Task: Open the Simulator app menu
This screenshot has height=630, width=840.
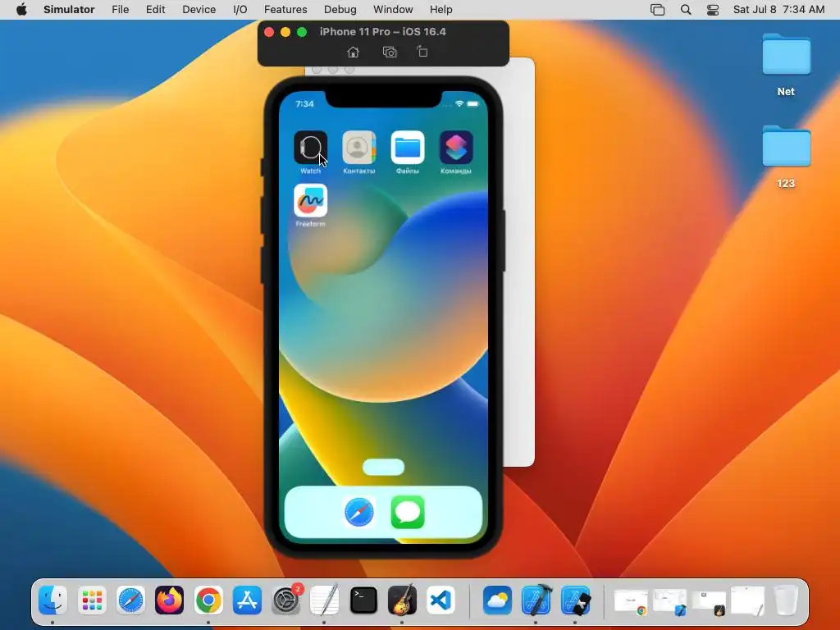Action: pyautogui.click(x=69, y=10)
